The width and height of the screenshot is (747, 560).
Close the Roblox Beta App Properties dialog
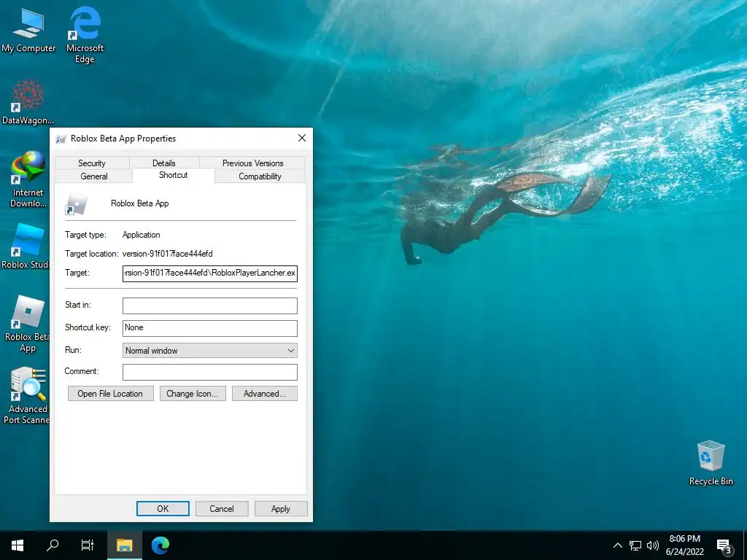pos(301,138)
